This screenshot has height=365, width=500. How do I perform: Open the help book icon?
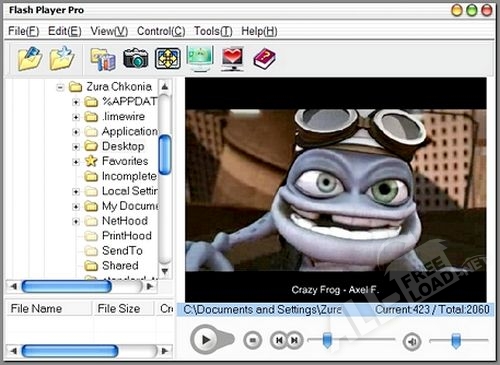click(x=265, y=59)
